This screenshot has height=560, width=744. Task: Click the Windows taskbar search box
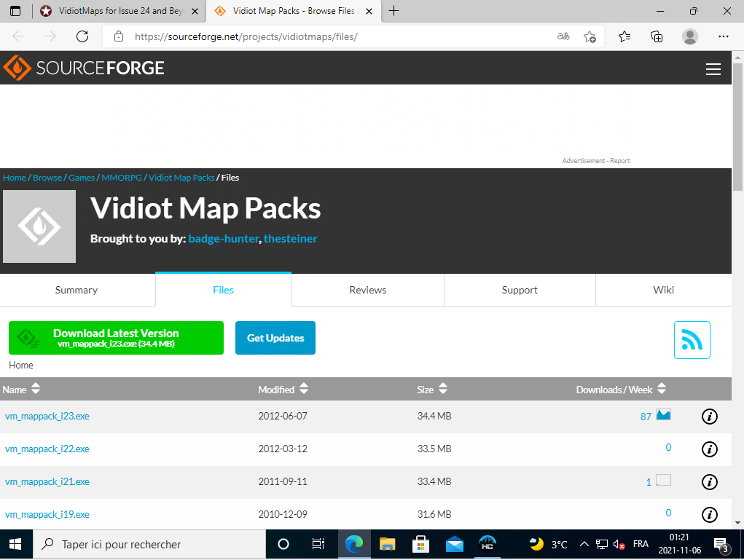point(149,545)
